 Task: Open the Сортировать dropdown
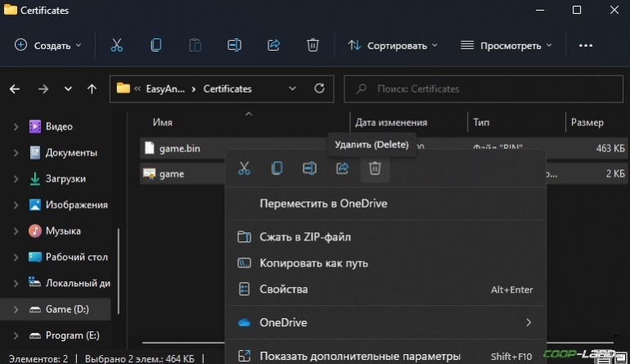pyautogui.click(x=393, y=45)
